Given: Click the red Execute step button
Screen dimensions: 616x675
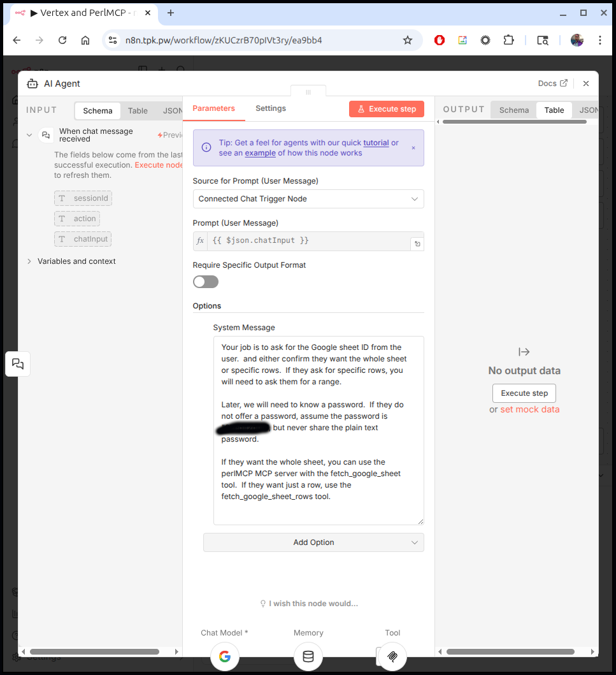Looking at the screenshot, I should coord(387,109).
